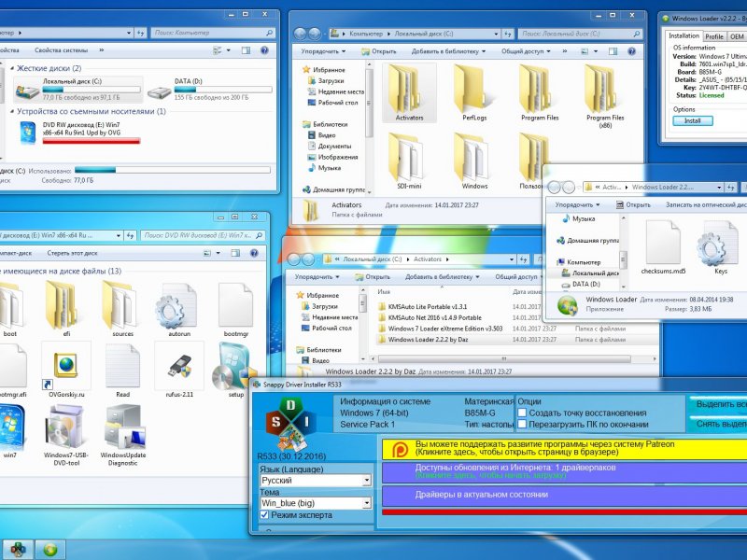This screenshot has height=560, width=747.
Task: Select the DVD RW drive (E:) Win7 icon
Action: coord(28,133)
